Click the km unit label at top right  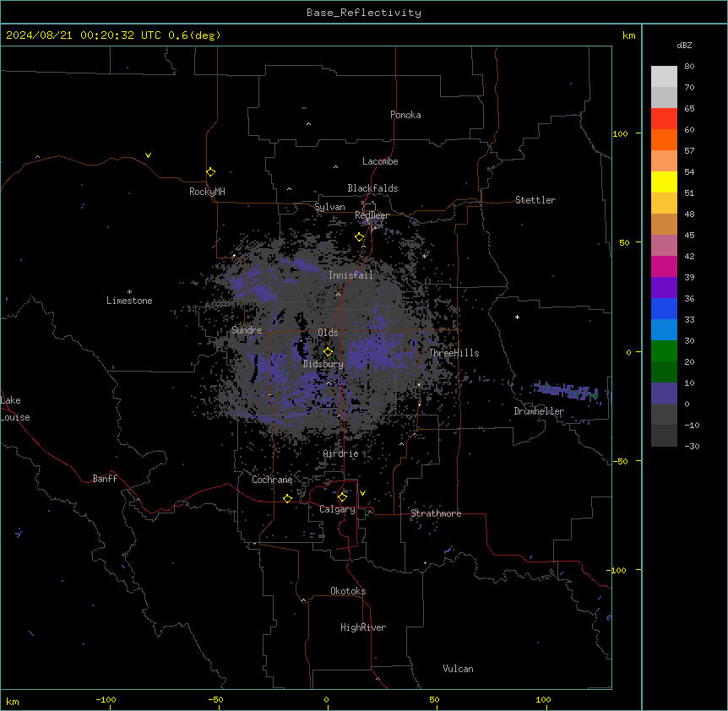tap(628, 35)
